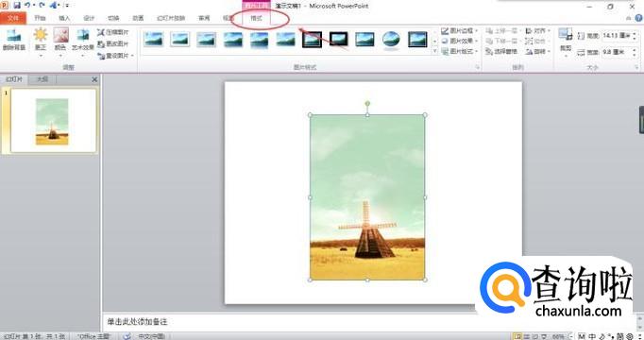This screenshot has height=340, width=644.
Task: Increase picture height with stepper arrow
Action: (635, 34)
